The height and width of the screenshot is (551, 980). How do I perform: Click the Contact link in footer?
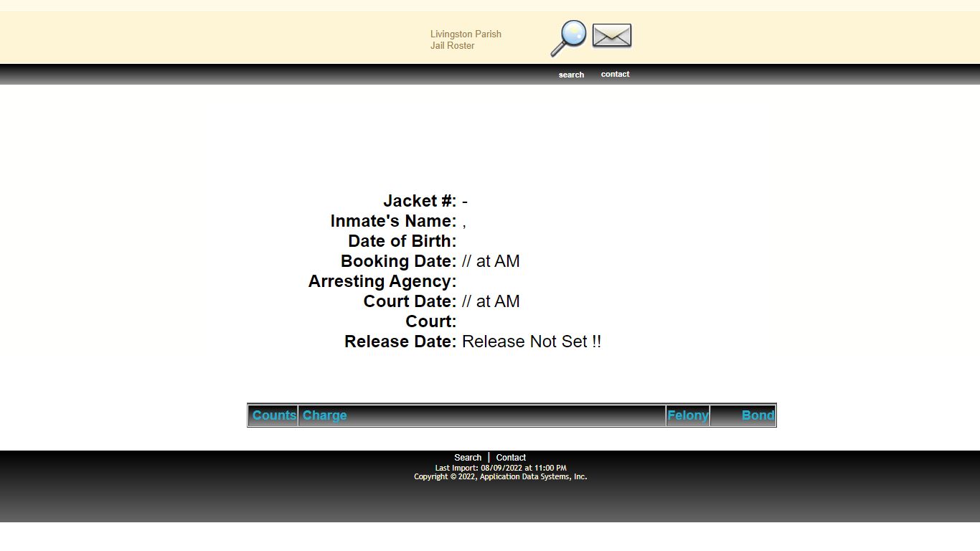511,458
